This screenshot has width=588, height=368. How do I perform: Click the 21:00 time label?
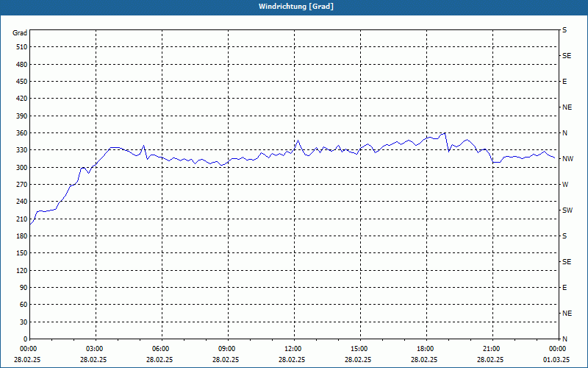point(492,349)
